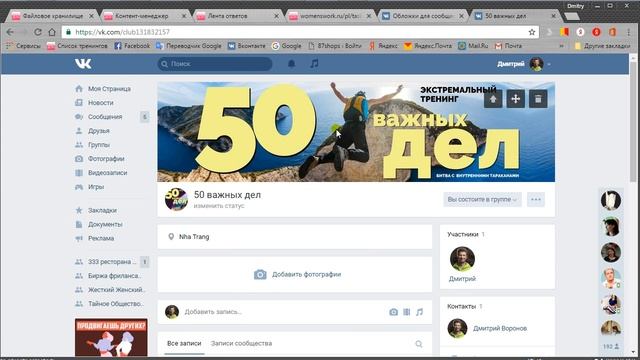Open the Chrome menu three dots
Viewport: 640px width, 360px height.
(629, 32)
